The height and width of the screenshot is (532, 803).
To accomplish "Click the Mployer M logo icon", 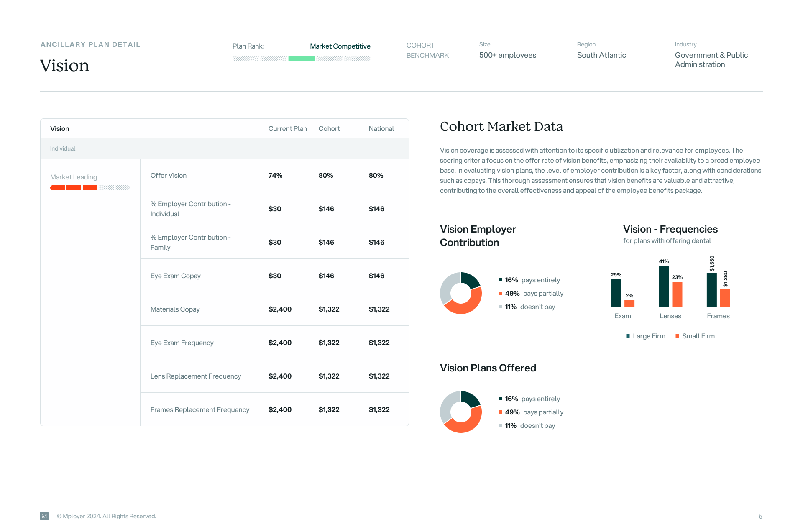I will (x=44, y=516).
